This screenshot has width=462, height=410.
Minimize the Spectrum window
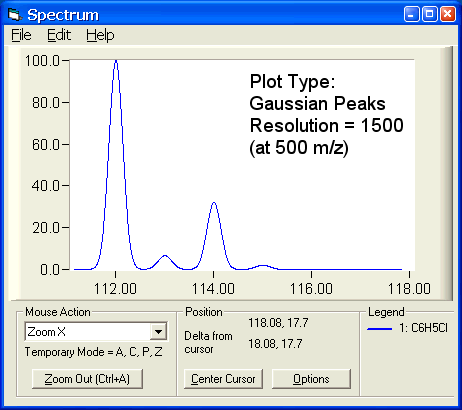click(412, 14)
